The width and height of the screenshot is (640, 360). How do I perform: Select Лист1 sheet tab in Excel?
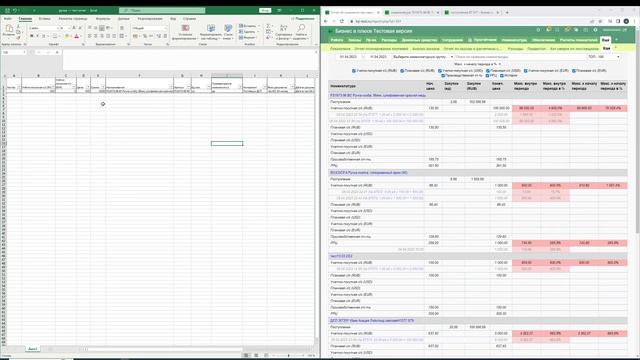[32, 349]
